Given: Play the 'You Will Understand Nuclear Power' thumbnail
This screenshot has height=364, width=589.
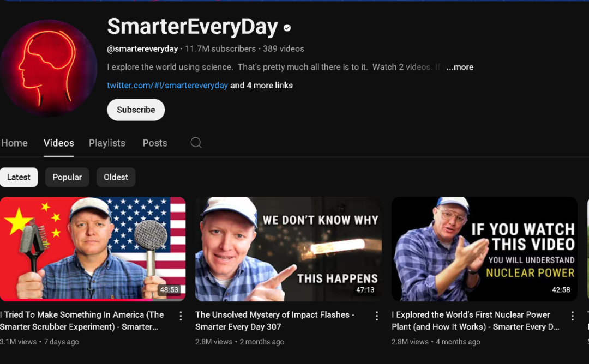Looking at the screenshot, I should 485,249.
